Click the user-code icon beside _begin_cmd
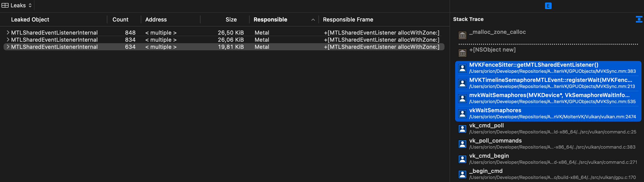 [x=462, y=174]
